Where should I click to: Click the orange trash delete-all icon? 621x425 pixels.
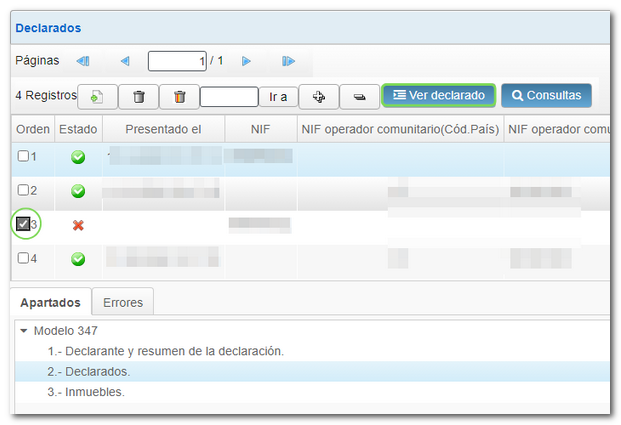pos(179,96)
